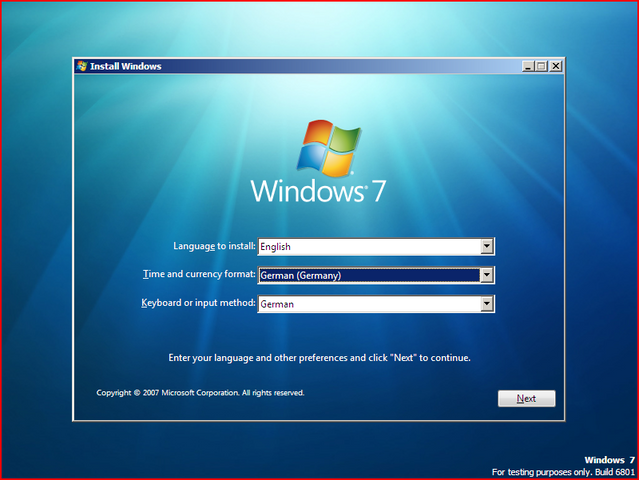Close the Install Windows window
Viewport: 639px width, 480px height.
coord(555,66)
